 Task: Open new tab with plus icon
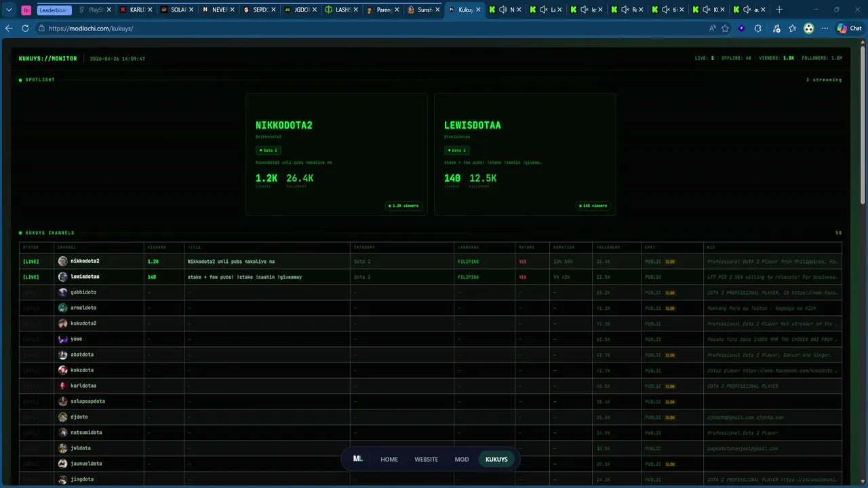(x=779, y=9)
